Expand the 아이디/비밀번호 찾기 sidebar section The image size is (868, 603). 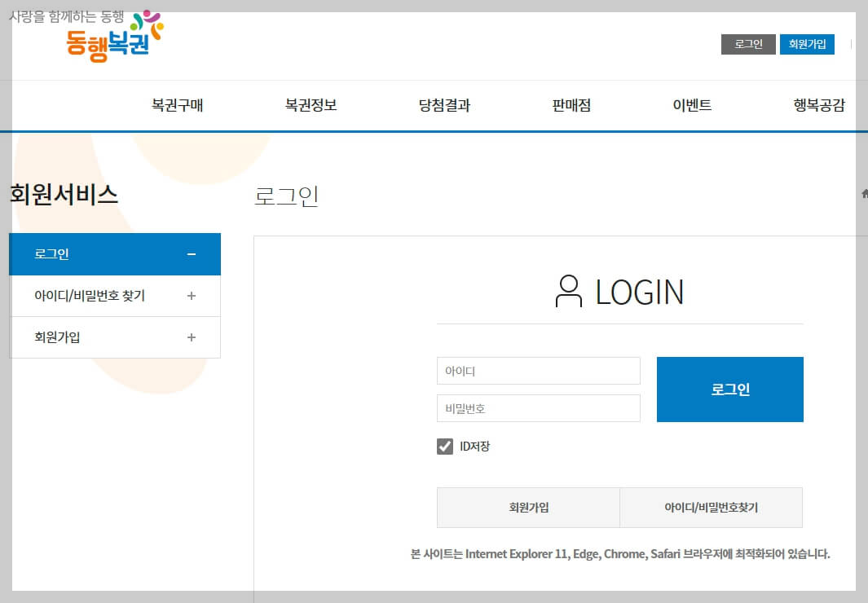point(114,296)
